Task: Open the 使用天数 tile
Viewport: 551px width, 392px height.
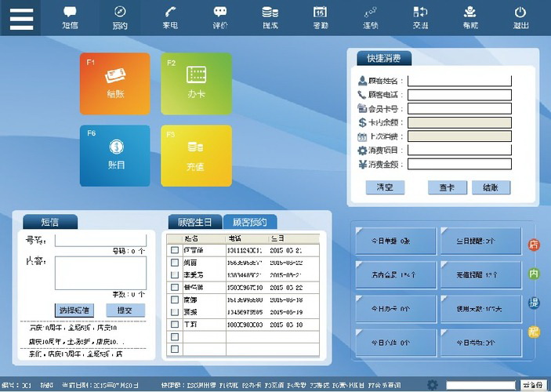Action: 480,309
